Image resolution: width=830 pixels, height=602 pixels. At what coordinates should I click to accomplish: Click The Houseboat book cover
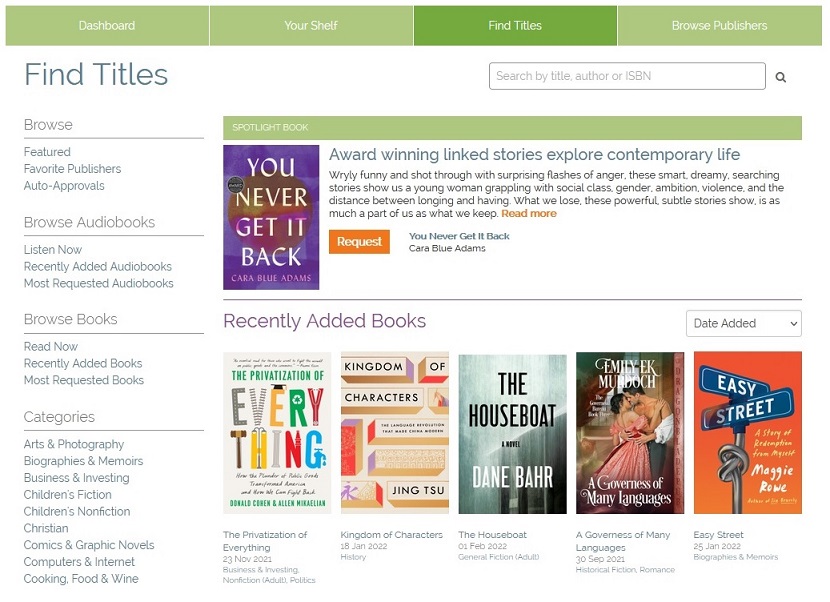pos(512,433)
